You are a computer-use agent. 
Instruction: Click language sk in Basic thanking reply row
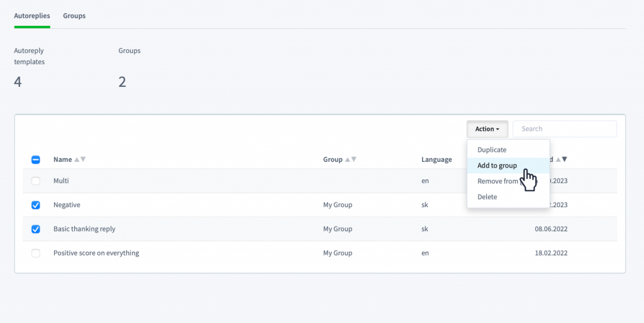425,229
